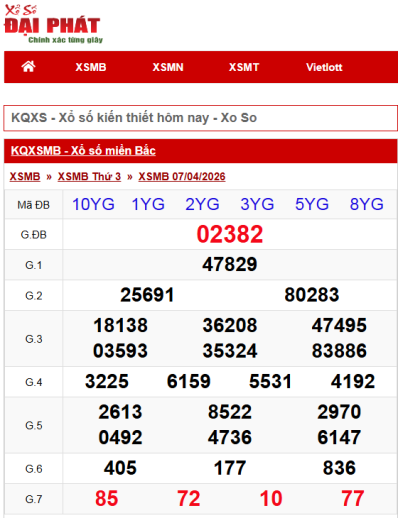The image size is (398, 518).
Task: Open the KQXSMB - Xổ số miền Bắc link
Action: pyautogui.click(x=83, y=151)
